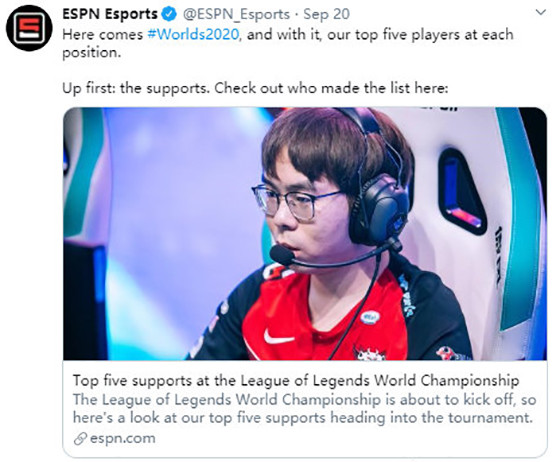Click the ESPN Esports display name
The image size is (560, 462).
pos(110,14)
